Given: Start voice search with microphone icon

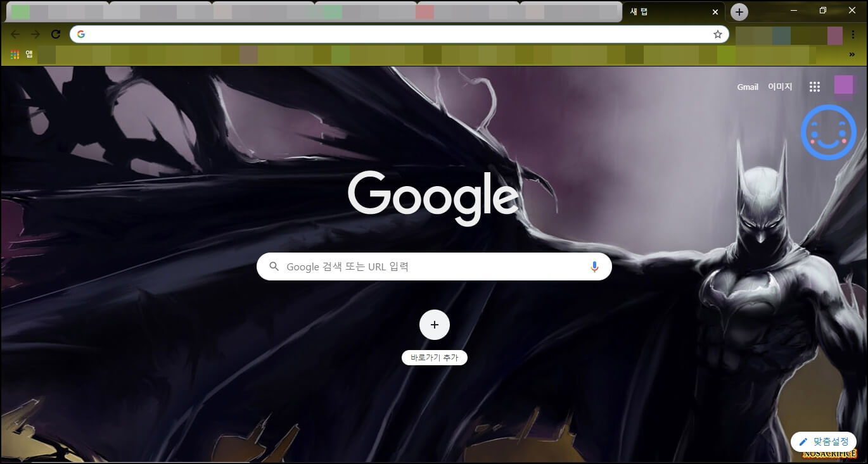Looking at the screenshot, I should point(594,266).
